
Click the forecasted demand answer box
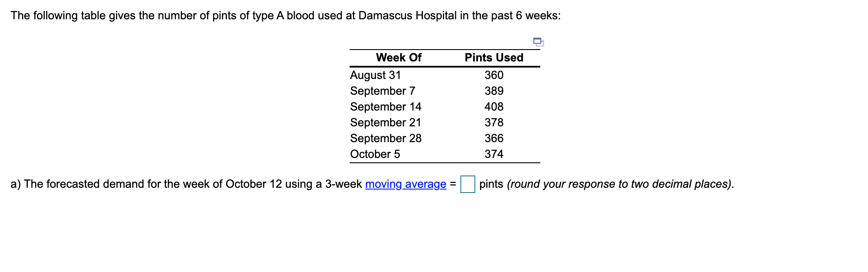[x=467, y=184]
